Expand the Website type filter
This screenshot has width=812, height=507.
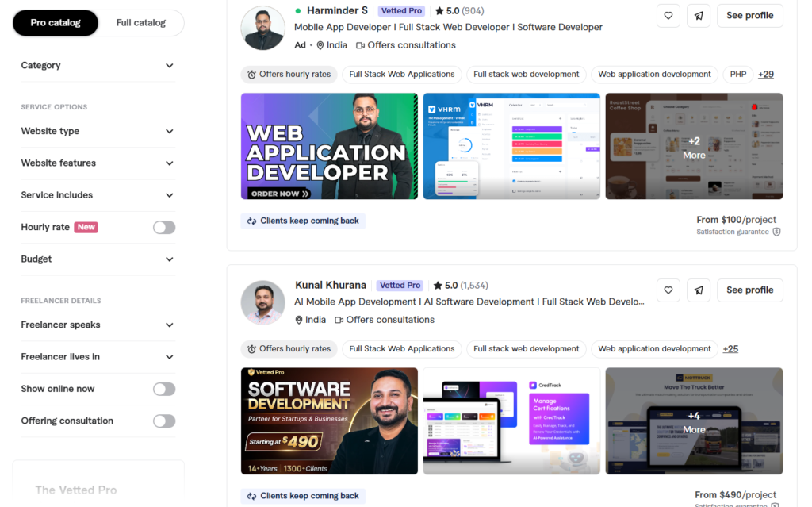(98, 131)
